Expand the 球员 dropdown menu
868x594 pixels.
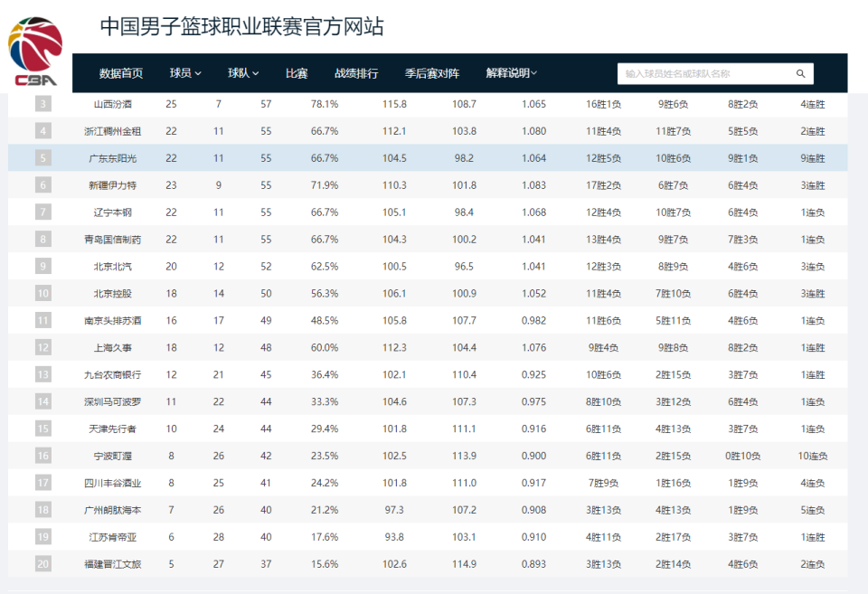(185, 73)
